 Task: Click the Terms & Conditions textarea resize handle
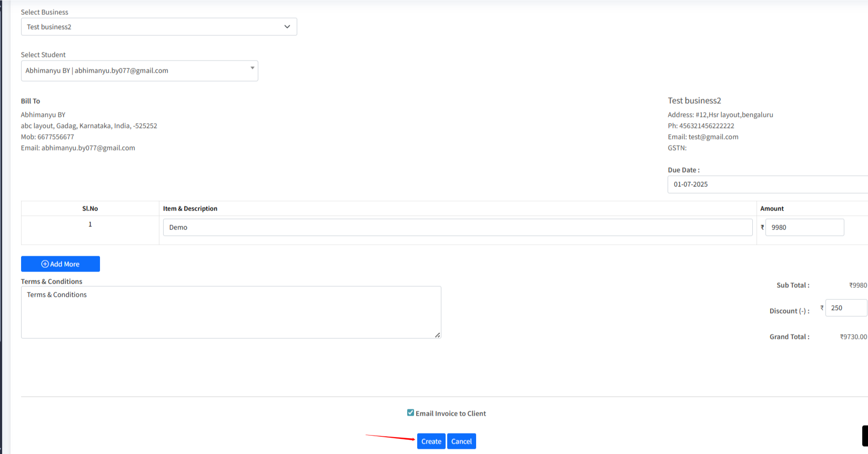[x=437, y=335]
